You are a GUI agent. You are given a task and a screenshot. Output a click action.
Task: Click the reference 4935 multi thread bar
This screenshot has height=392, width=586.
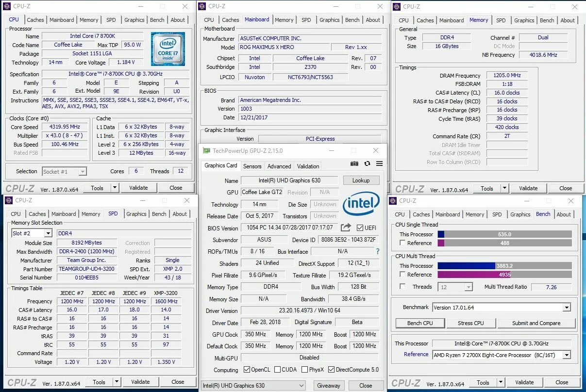coord(505,275)
